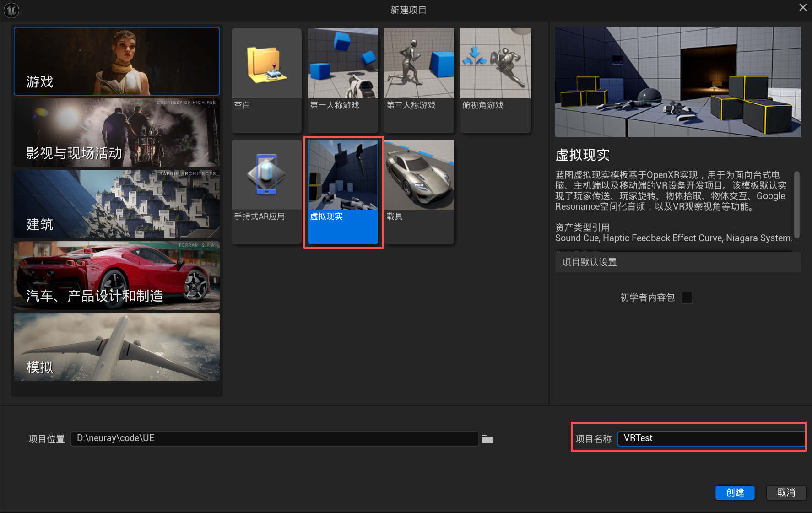Switch to 影视与现场活动 category
Viewport: 812px width, 513px height.
117,133
